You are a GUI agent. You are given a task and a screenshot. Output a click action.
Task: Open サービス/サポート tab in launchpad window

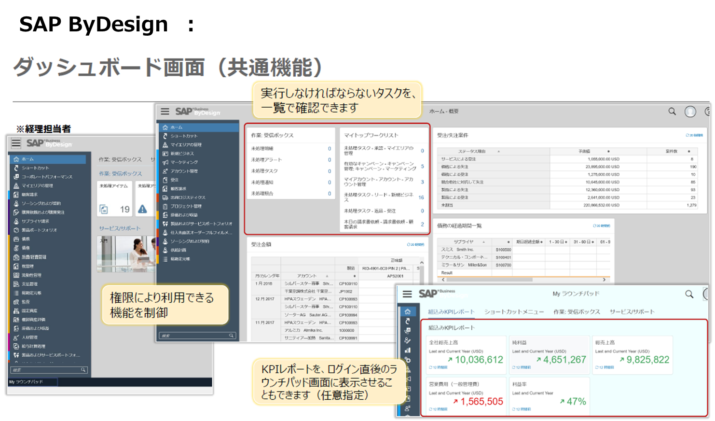632,312
